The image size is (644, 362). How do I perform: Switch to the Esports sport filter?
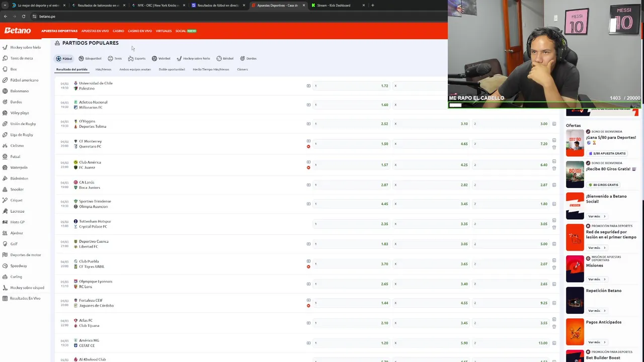click(137, 59)
